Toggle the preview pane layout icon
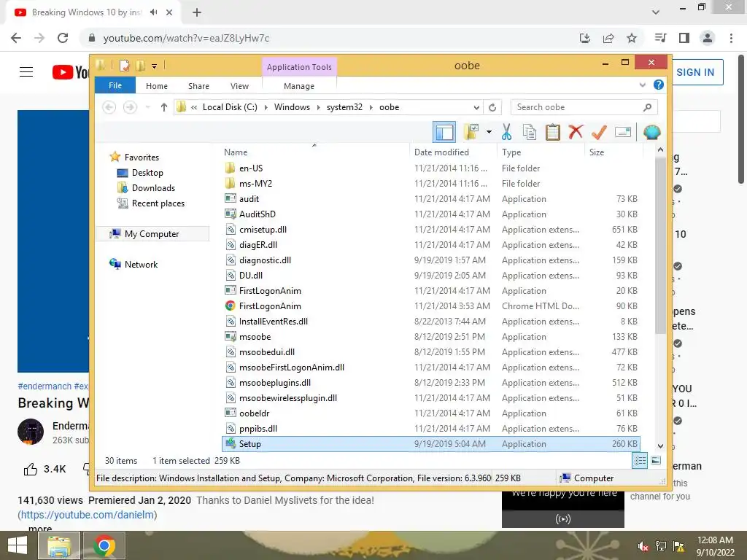The height and width of the screenshot is (560, 747). [x=444, y=132]
